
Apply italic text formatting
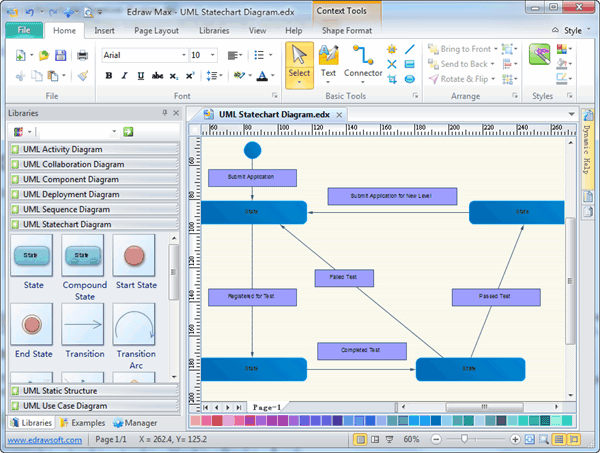point(124,75)
